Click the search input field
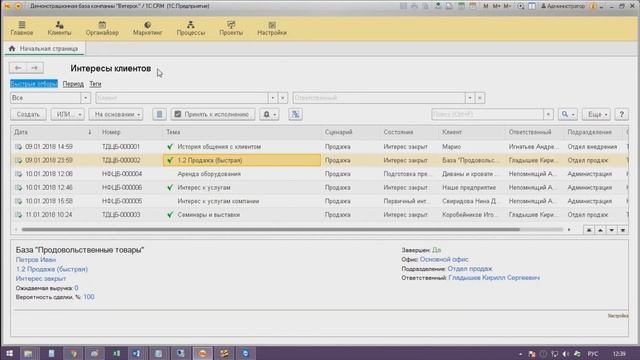This screenshot has height=360, width=640. [x=487, y=114]
